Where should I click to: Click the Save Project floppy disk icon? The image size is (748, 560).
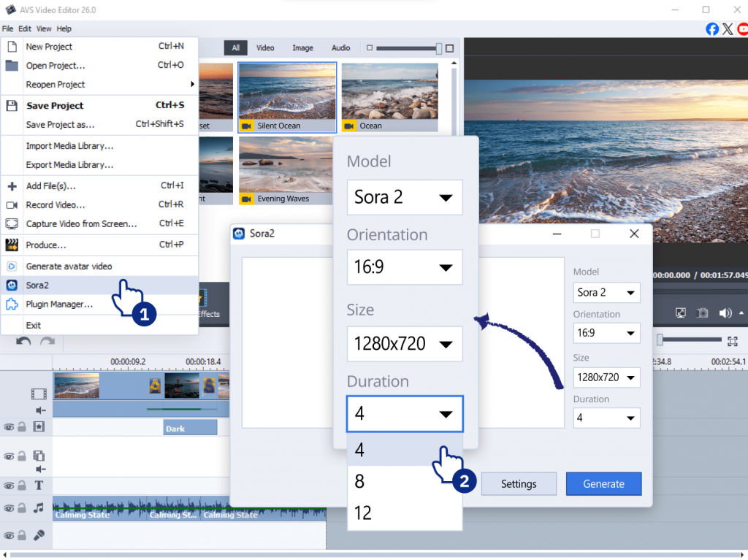[x=12, y=105]
